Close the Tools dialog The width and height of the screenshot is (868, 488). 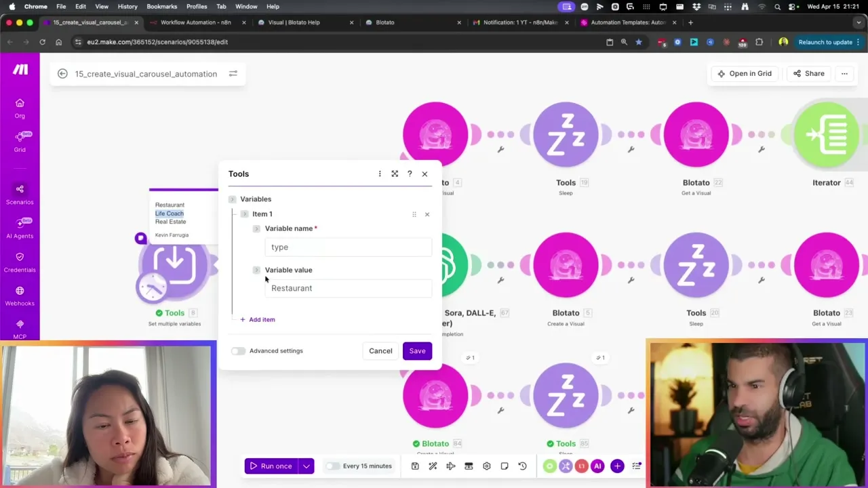pos(425,174)
